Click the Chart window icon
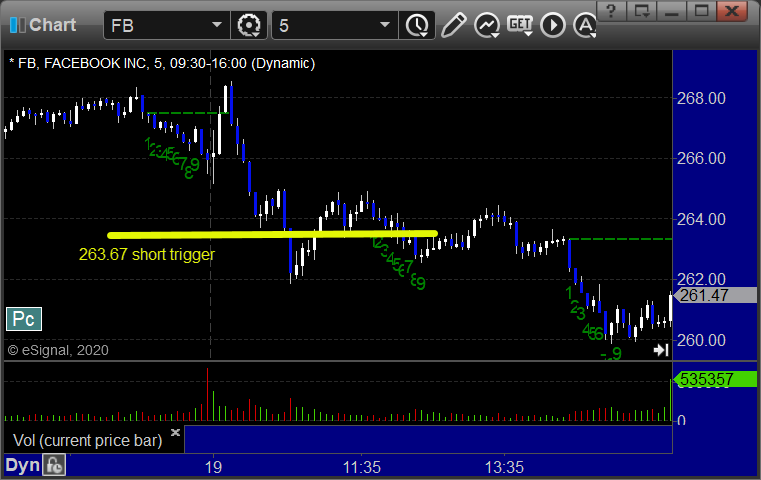Screen dimensions: 761x480 [x=18, y=25]
